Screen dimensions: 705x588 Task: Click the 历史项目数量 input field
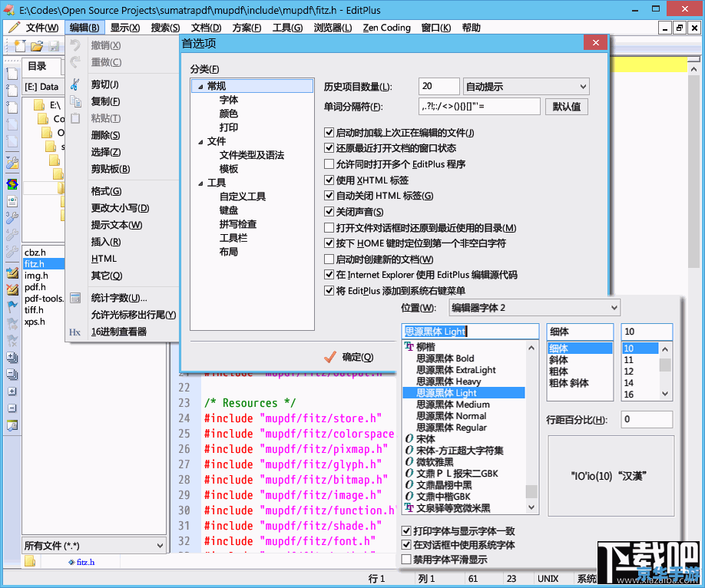click(x=439, y=86)
